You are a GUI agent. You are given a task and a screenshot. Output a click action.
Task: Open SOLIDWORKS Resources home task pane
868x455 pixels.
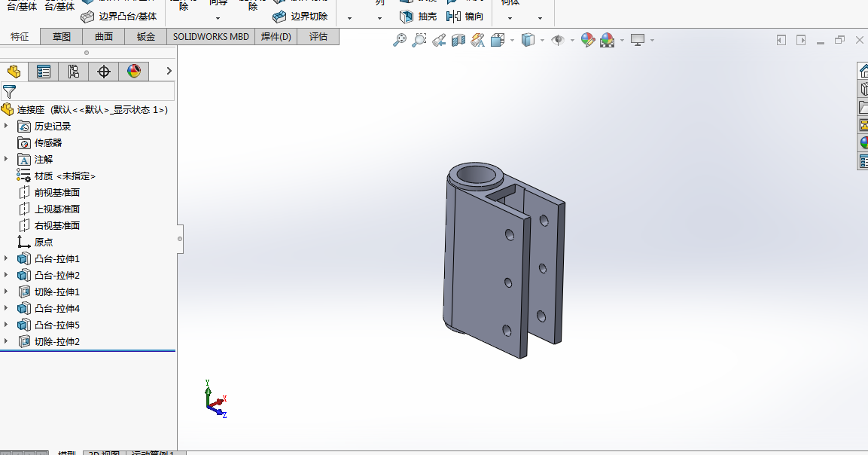(863, 71)
